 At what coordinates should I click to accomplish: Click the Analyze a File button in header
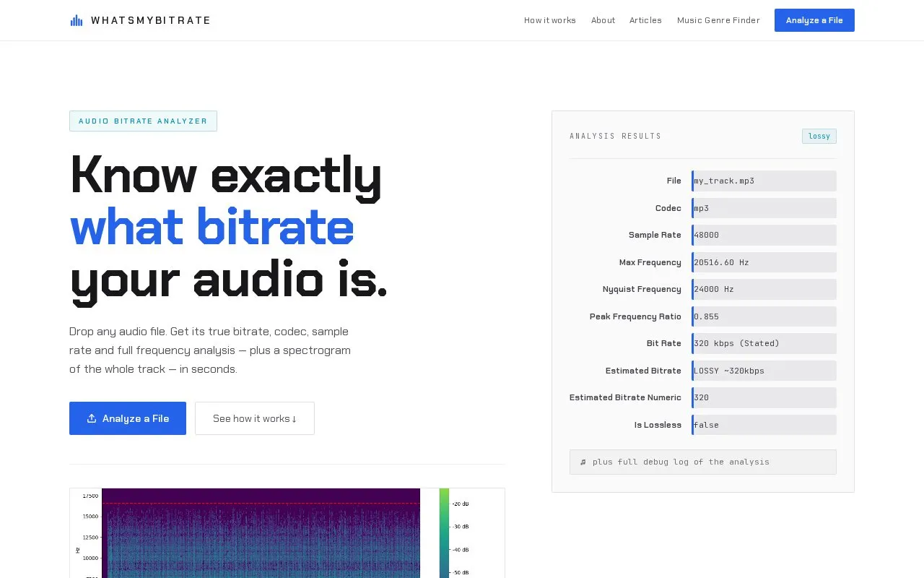pyautogui.click(x=814, y=20)
